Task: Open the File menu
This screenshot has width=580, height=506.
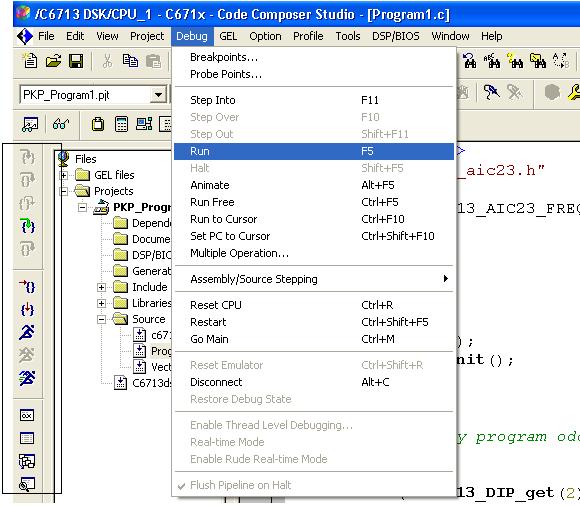Action: pos(46,36)
